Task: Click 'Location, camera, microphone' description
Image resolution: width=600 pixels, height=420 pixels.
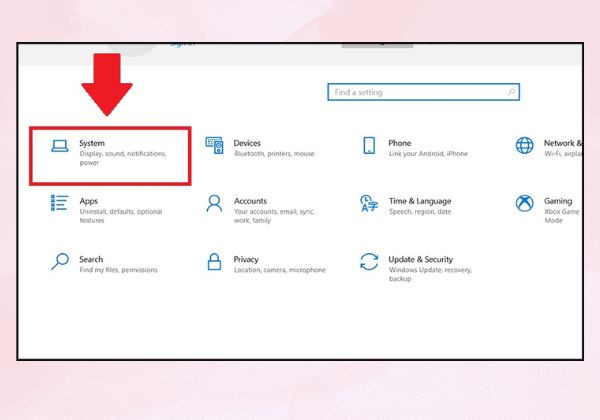Action: [x=280, y=270]
